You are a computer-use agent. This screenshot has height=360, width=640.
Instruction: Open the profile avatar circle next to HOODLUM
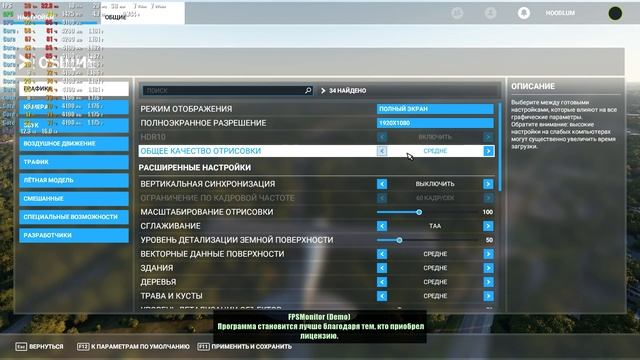pos(615,13)
